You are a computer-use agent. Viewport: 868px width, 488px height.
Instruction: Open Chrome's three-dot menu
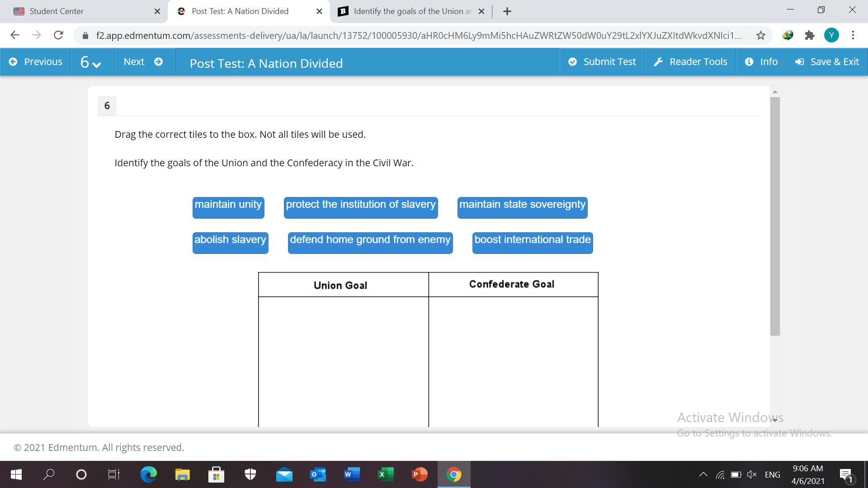(x=853, y=35)
